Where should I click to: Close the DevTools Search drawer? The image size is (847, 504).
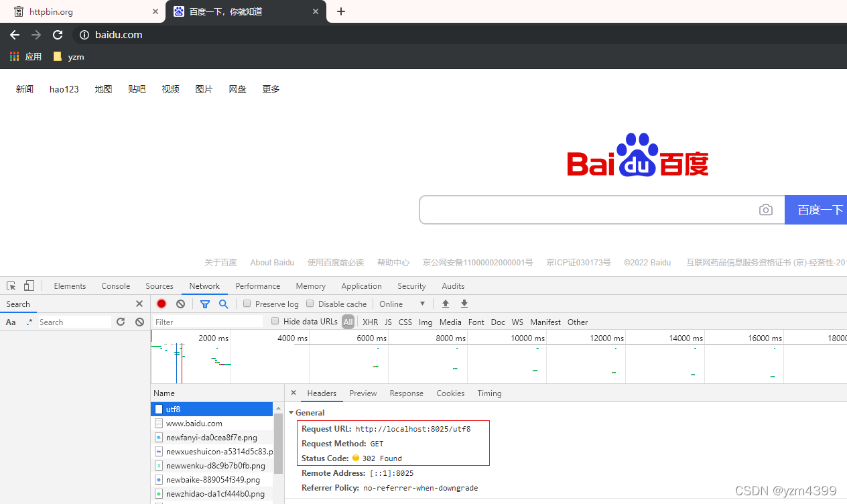pyautogui.click(x=139, y=304)
